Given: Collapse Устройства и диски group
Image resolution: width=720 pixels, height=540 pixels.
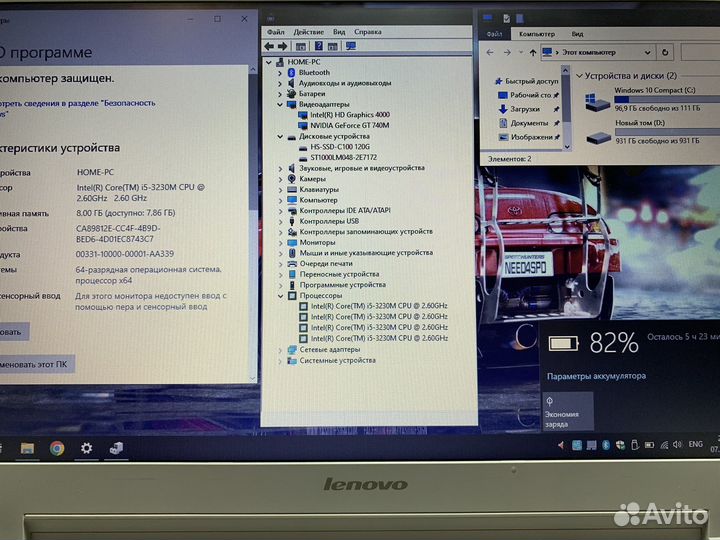Looking at the screenshot, I should 579,76.
